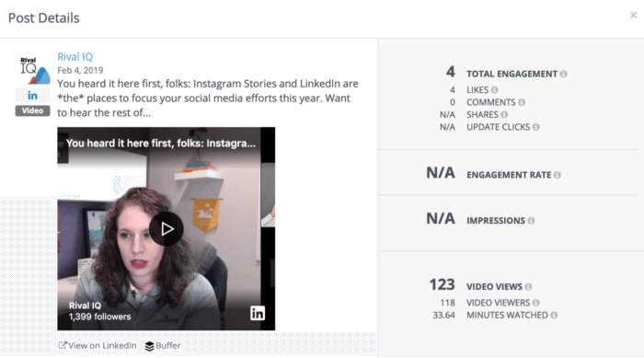644x358 pixels.
Task: Click the Update Clicks info icon
Action: [536, 127]
